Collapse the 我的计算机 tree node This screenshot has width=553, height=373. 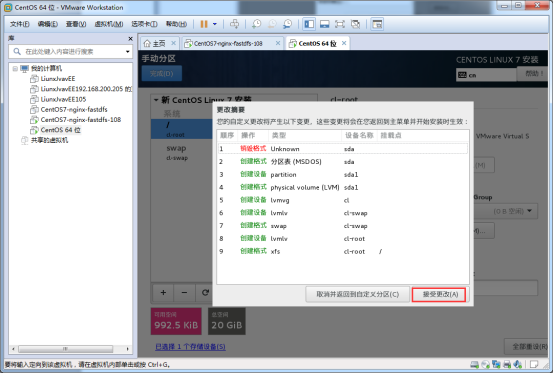(15, 68)
